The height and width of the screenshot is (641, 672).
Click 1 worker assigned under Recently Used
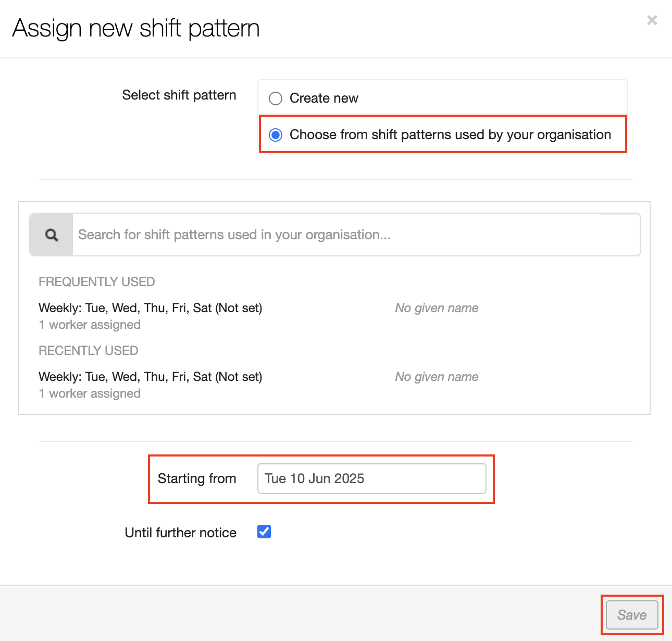tap(90, 393)
